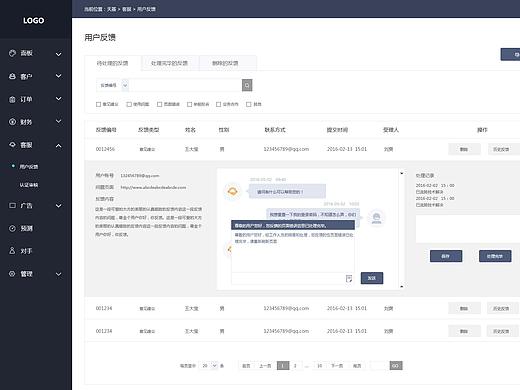Expand the 客户 sidebar menu chevron

tap(58, 76)
